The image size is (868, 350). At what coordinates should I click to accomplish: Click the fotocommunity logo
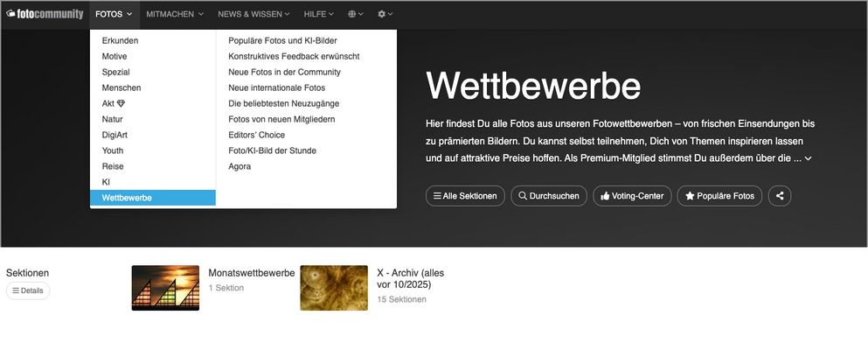click(45, 14)
